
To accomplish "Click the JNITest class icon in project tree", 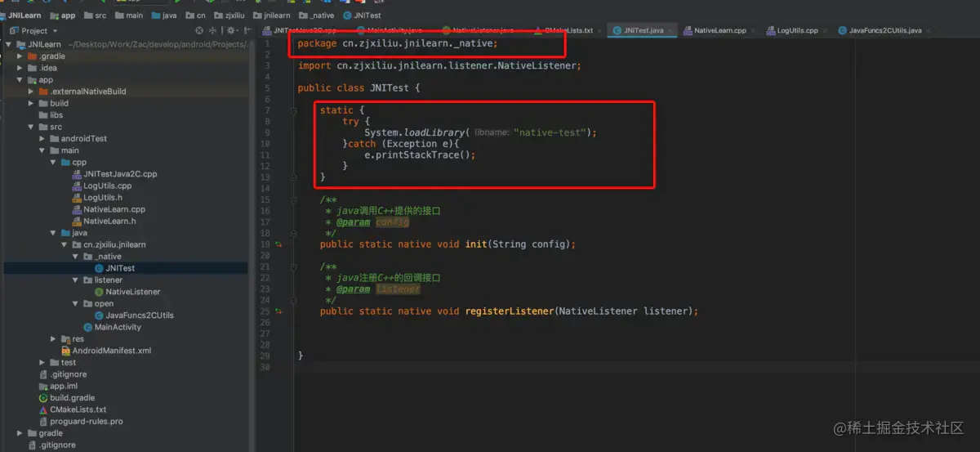I will 99,268.
